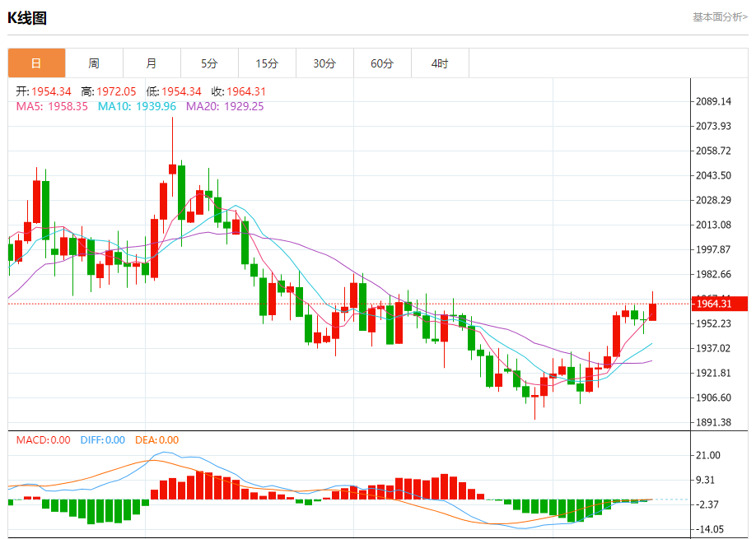
Task: Open the 60分 interval tab
Action: (x=382, y=63)
